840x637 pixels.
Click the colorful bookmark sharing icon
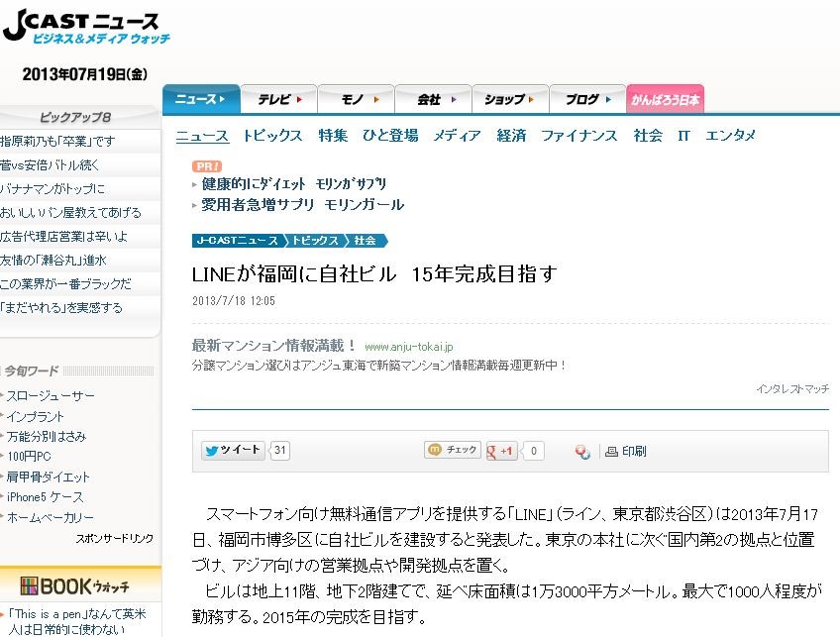pyautogui.click(x=582, y=452)
